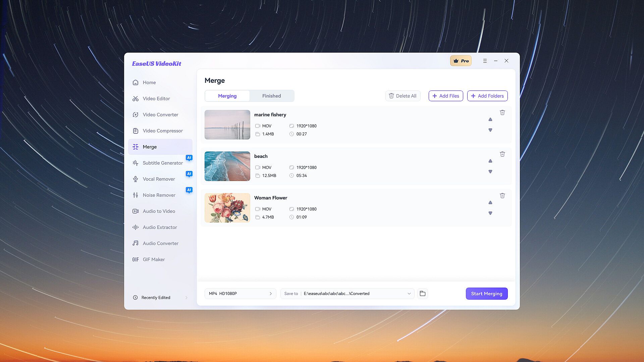Open the hamburger menu in title bar
The width and height of the screenshot is (644, 362).
point(485,61)
